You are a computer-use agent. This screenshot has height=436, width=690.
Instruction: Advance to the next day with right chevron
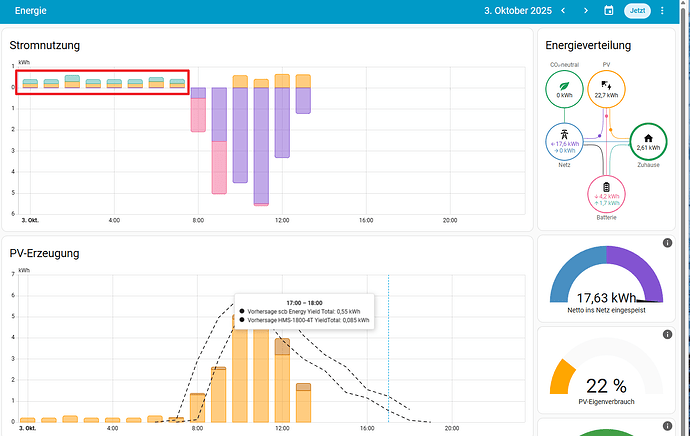pos(585,11)
